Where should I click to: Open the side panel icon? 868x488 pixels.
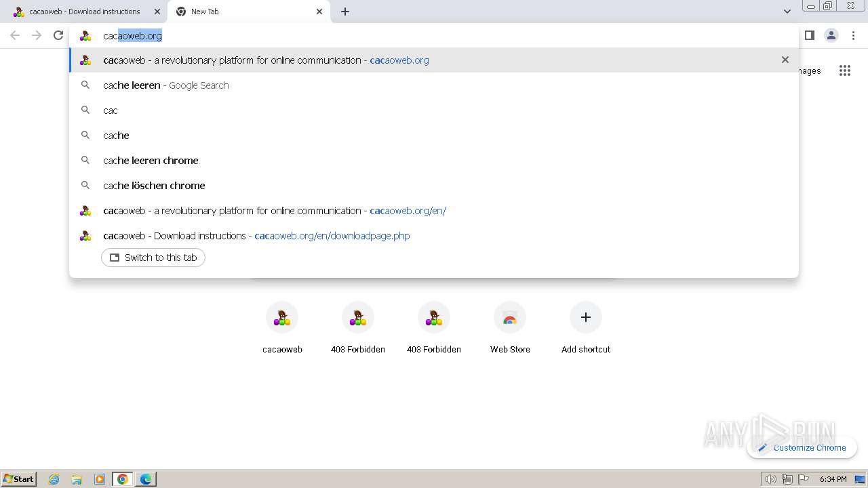pyautogui.click(x=809, y=35)
